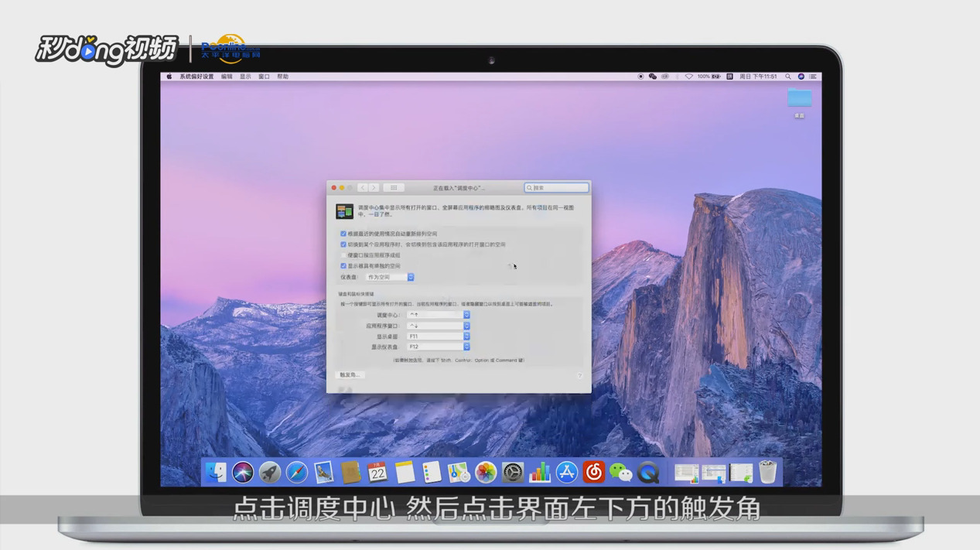
Task: Open the 帮助 menu
Action: [x=282, y=77]
